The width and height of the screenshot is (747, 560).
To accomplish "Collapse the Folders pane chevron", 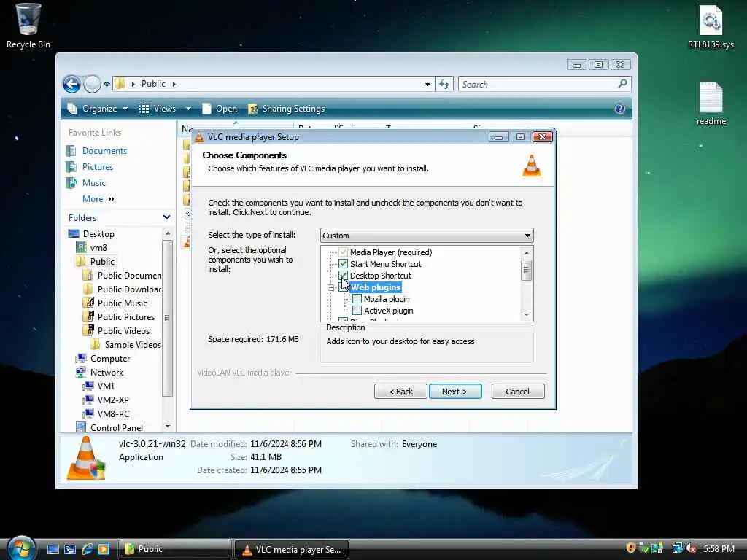I will click(x=166, y=217).
